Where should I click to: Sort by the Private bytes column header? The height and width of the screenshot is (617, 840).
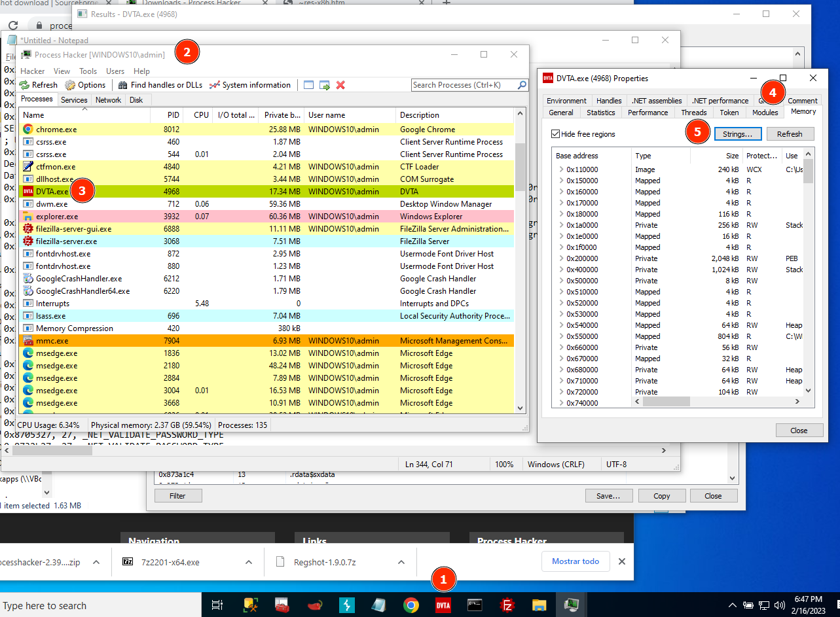(x=282, y=115)
